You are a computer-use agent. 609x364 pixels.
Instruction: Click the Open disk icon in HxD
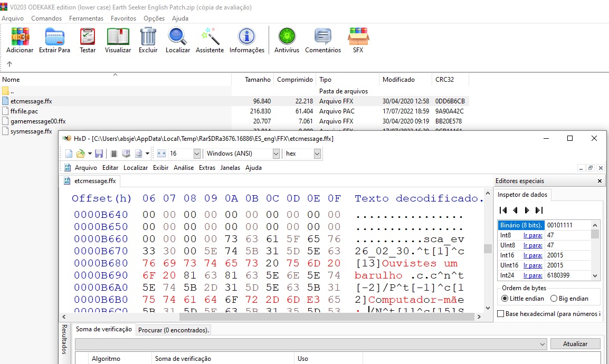(x=126, y=154)
